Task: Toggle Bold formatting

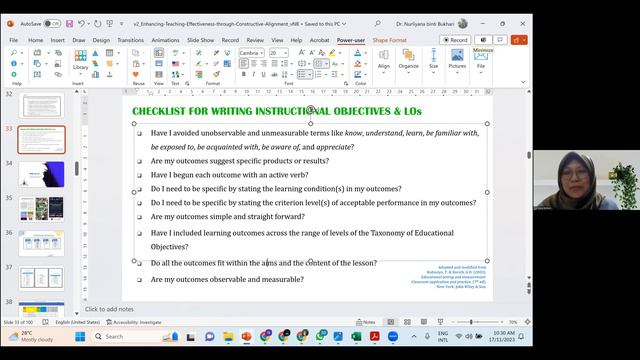Action: [244, 74]
